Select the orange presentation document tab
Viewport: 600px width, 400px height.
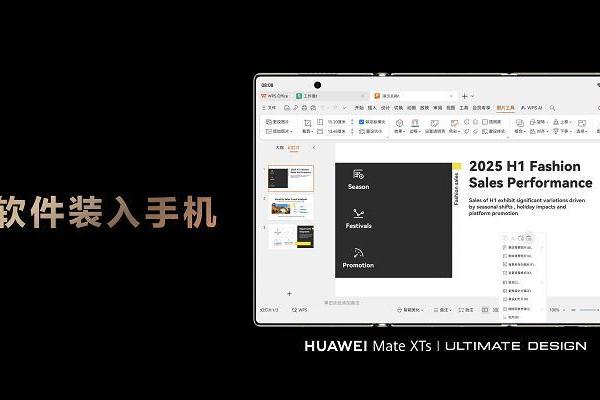414,96
